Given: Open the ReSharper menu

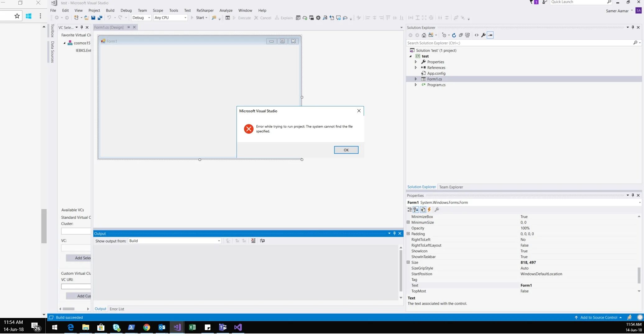Looking at the screenshot, I should click(x=205, y=10).
